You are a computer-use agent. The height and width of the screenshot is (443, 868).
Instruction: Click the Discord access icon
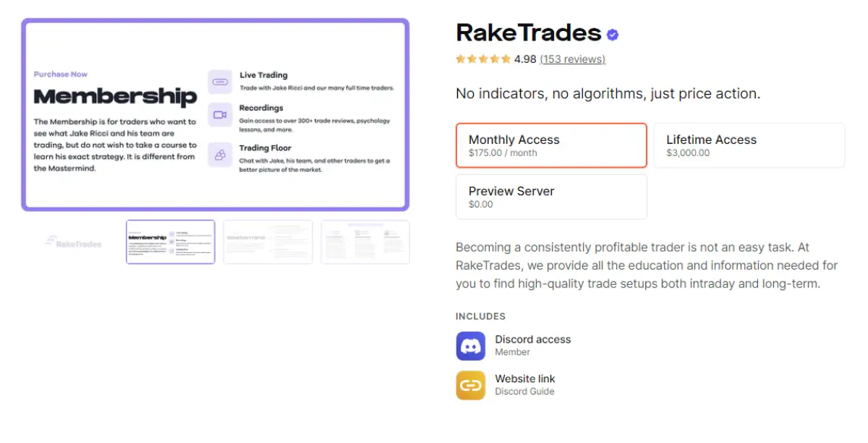(470, 345)
